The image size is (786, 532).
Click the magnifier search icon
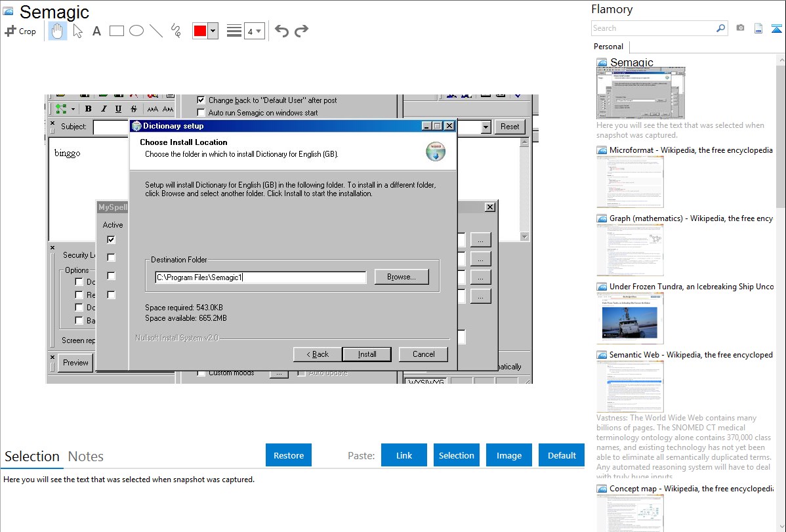[721, 28]
